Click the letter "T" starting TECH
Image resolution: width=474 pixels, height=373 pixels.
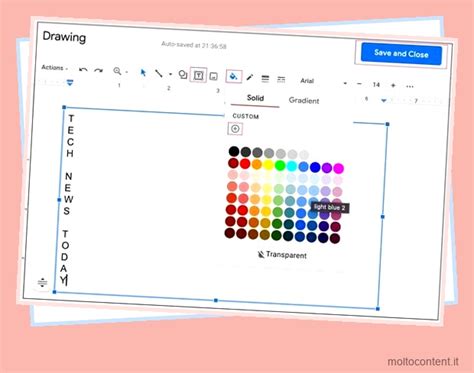pyautogui.click(x=71, y=118)
